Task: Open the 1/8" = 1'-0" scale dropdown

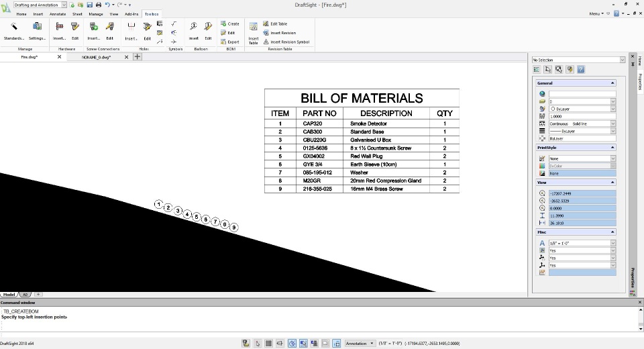Action: tap(612, 244)
